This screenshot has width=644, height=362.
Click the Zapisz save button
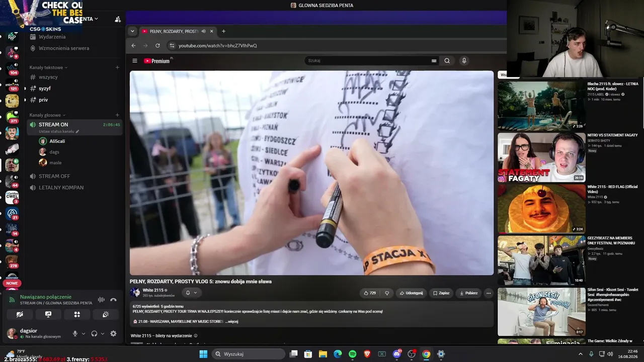[441, 293]
